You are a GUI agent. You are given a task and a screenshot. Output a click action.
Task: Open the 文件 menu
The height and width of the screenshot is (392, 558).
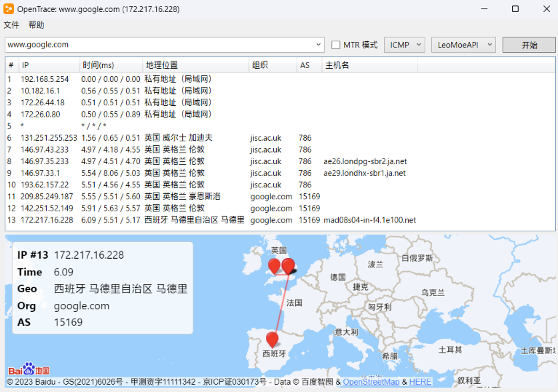(11, 25)
